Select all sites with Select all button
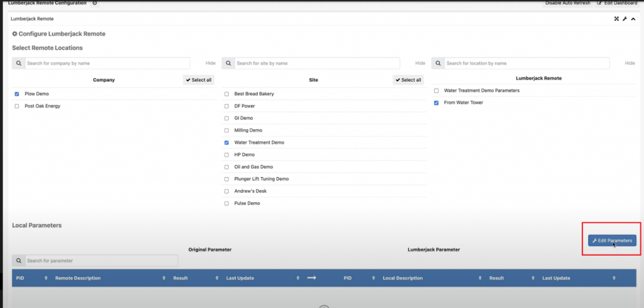 click(x=408, y=80)
